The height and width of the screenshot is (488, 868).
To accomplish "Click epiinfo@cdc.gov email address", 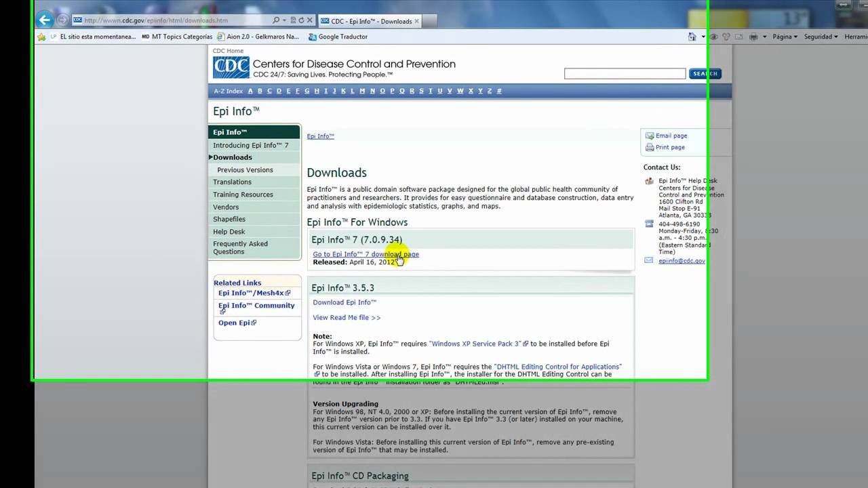I will [x=682, y=261].
